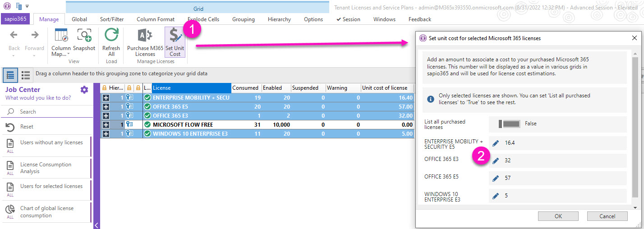This screenshot has height=229, width=644.
Task: Click Refresh All in the ribbon
Action: click(x=111, y=42)
